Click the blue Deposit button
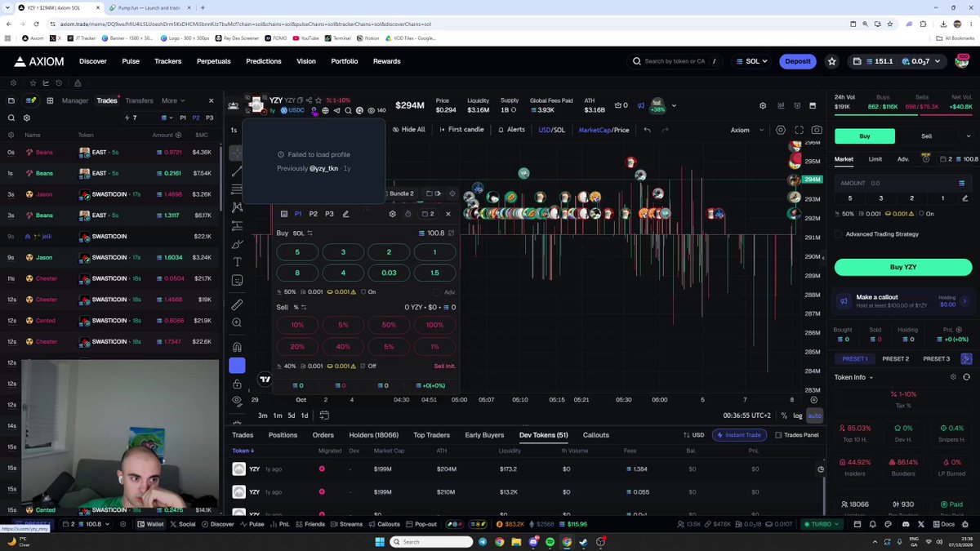Screen dimensions: 980x551 coord(798,61)
